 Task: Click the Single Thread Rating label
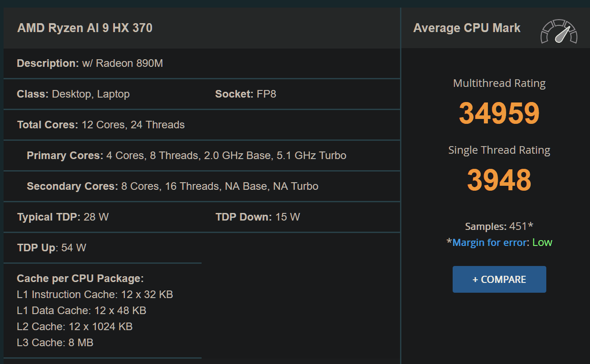tap(499, 150)
